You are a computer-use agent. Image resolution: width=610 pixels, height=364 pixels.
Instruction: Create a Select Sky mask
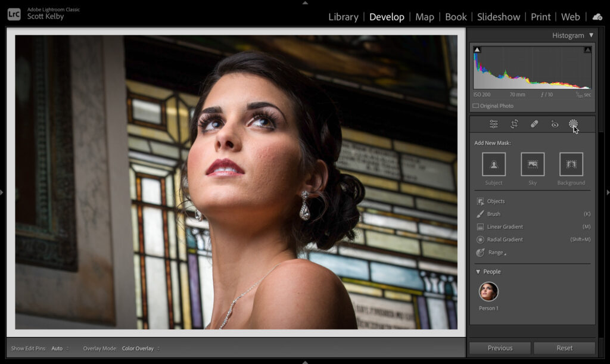click(x=533, y=164)
